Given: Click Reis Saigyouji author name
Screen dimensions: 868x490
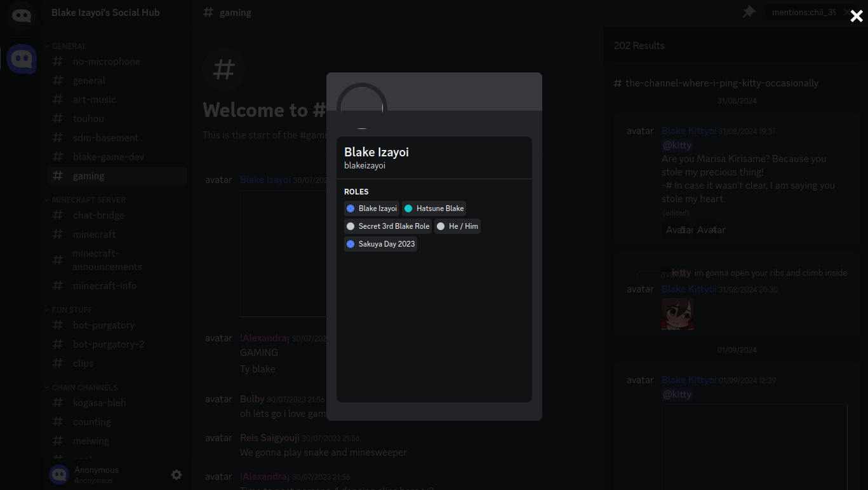Looking at the screenshot, I should (270, 438).
